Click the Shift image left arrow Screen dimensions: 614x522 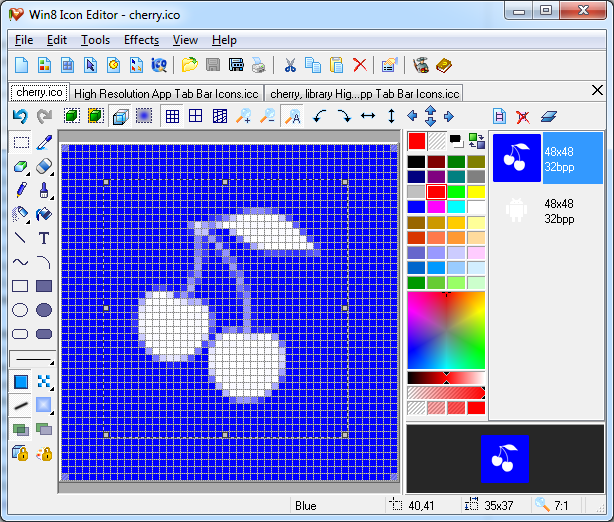pos(412,116)
